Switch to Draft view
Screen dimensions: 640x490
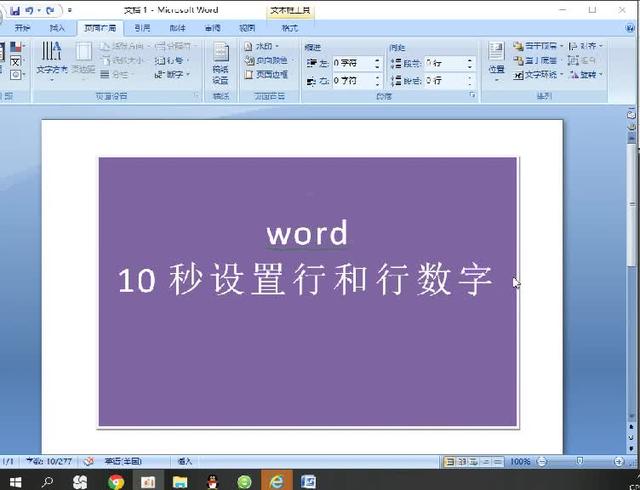point(498,462)
